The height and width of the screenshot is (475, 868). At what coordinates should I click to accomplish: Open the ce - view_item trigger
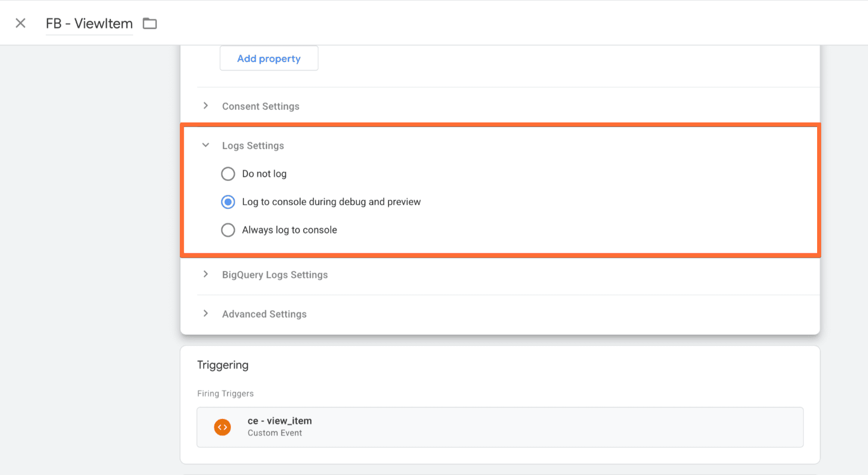[279, 421]
